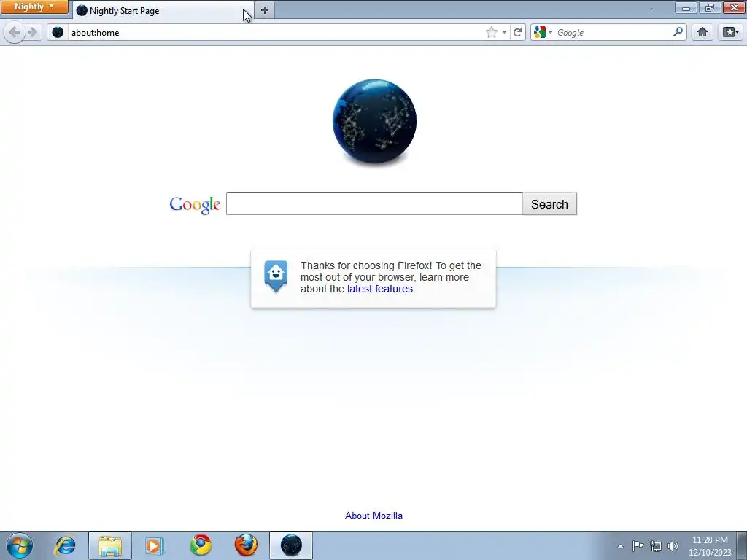The width and height of the screenshot is (747, 560).
Task: Launch Internet Explorer from taskbar
Action: pos(65,545)
